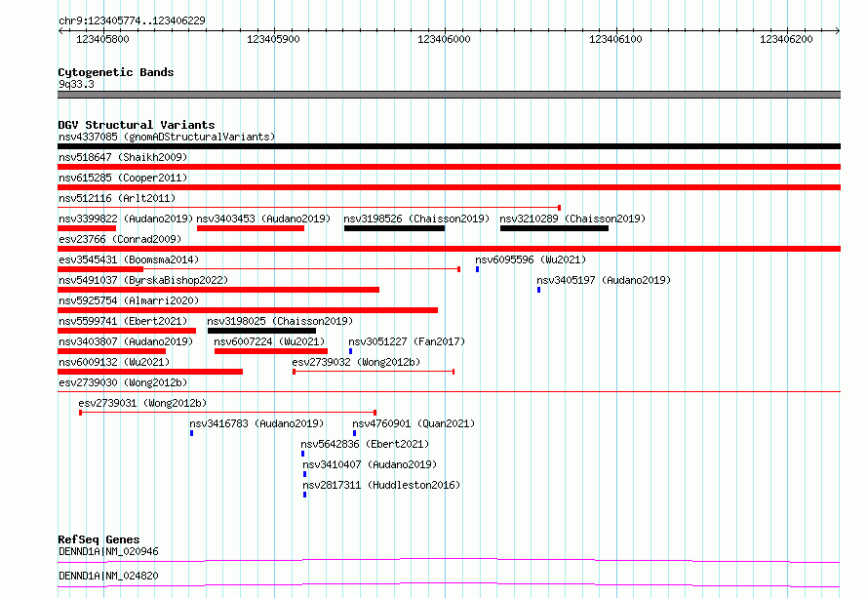Click the esv2739032 (Wong2012b) interval line

click(374, 372)
